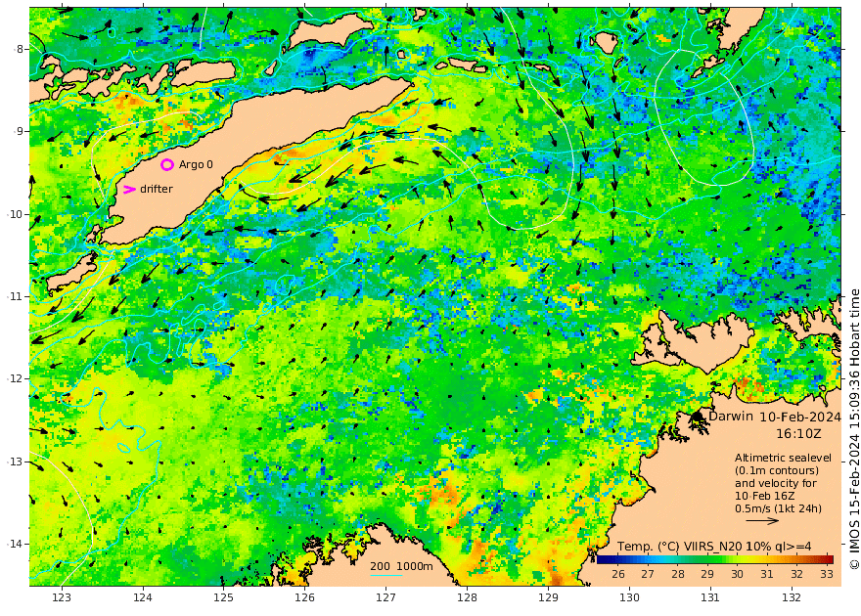Click the longitude axis label 131
The width and height of the screenshot is (861, 616).
pos(710,597)
